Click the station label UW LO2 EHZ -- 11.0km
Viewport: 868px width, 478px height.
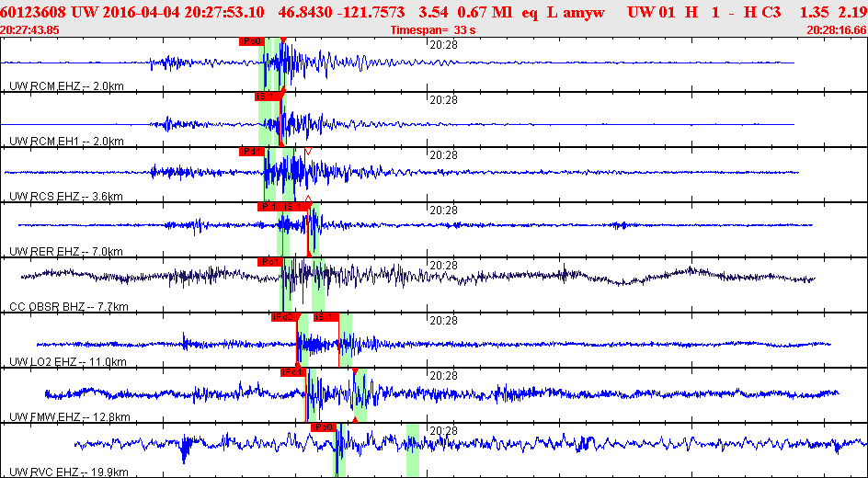(68, 362)
